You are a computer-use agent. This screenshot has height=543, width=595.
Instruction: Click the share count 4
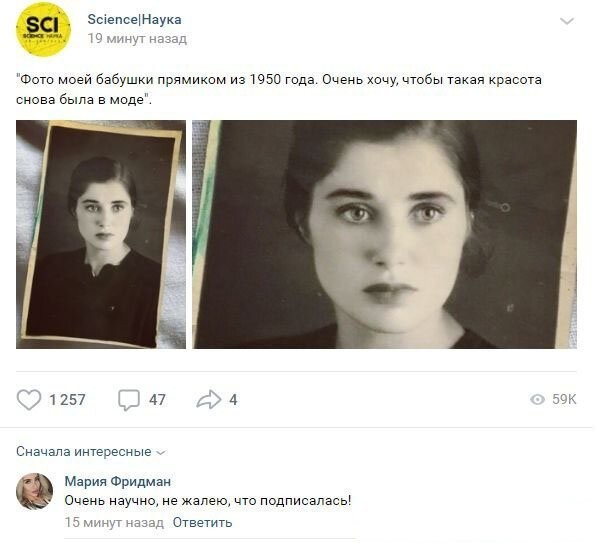233,400
